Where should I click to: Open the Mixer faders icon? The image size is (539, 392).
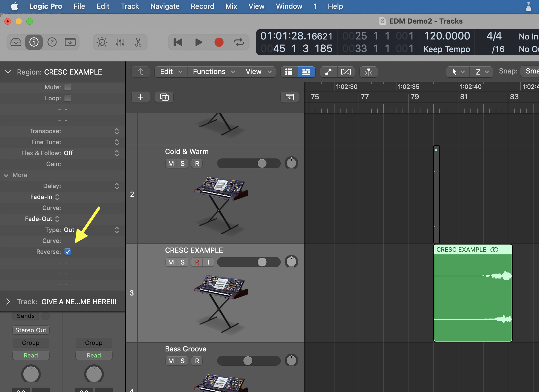pyautogui.click(x=120, y=42)
